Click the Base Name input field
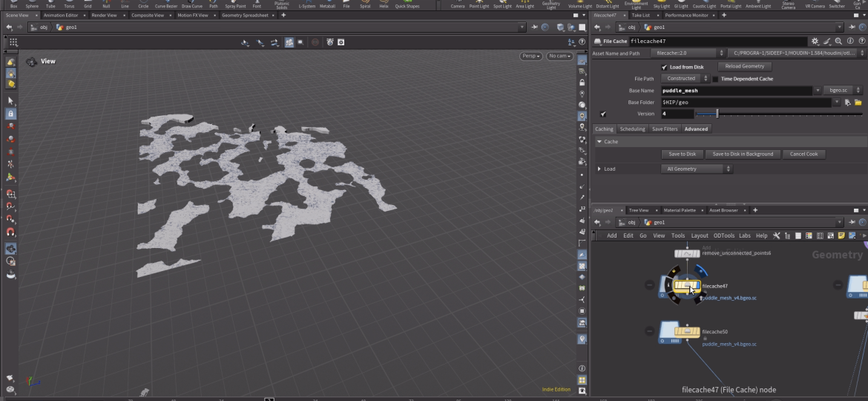The height and width of the screenshot is (401, 868). [x=738, y=91]
